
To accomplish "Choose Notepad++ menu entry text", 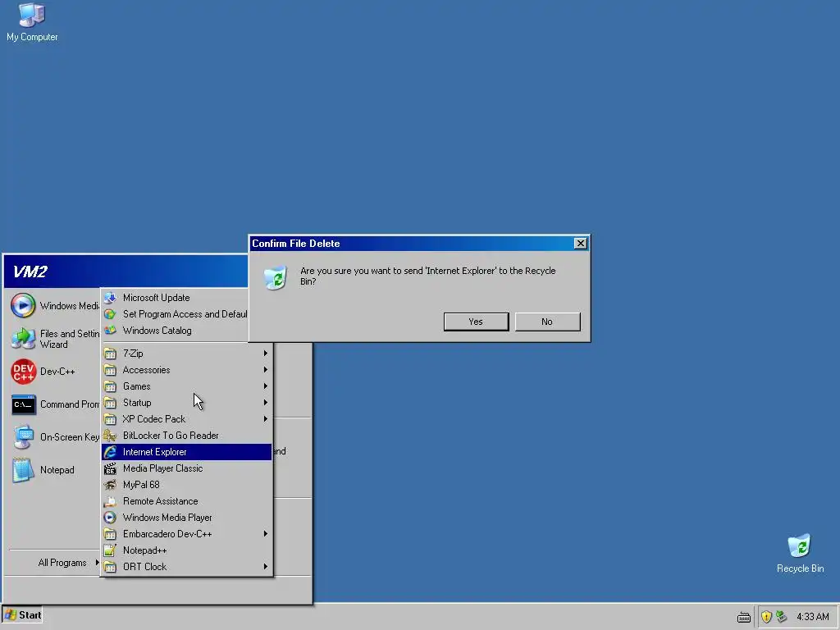I will coord(144,550).
